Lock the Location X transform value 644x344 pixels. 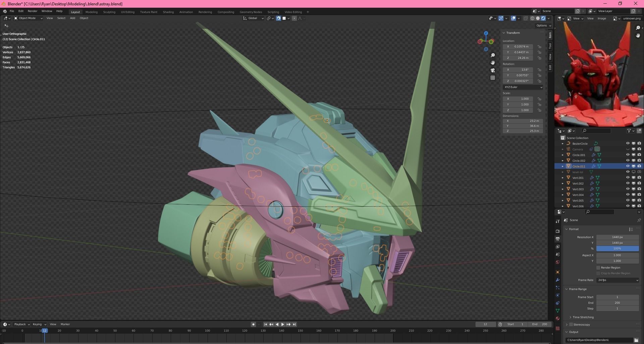539,47
